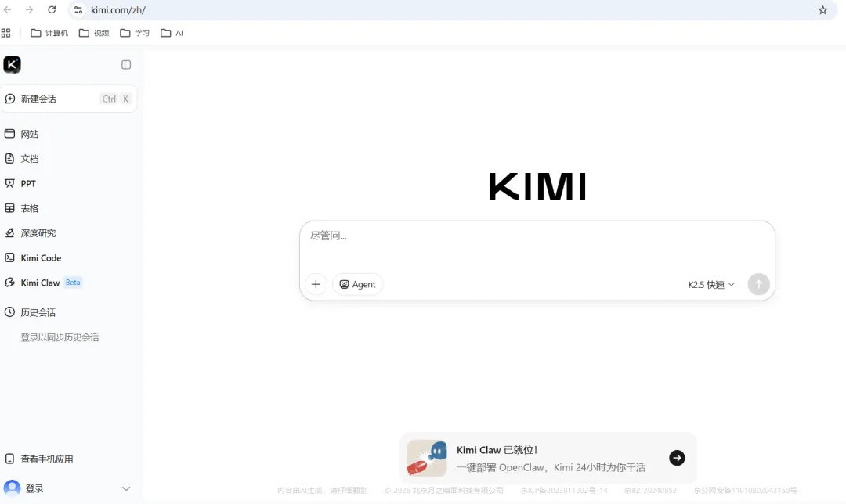Open the 计算机 bookmark folder
The width and height of the screenshot is (846, 504).
[x=49, y=33]
